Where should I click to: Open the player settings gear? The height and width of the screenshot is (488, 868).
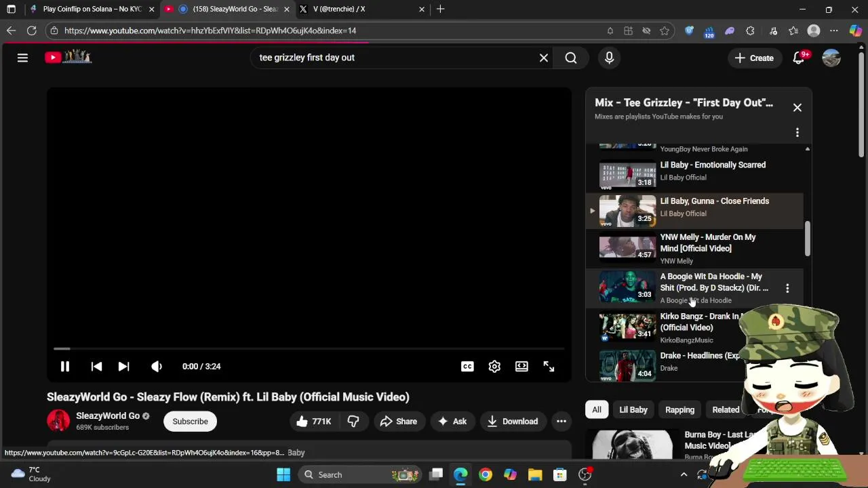pyautogui.click(x=494, y=366)
